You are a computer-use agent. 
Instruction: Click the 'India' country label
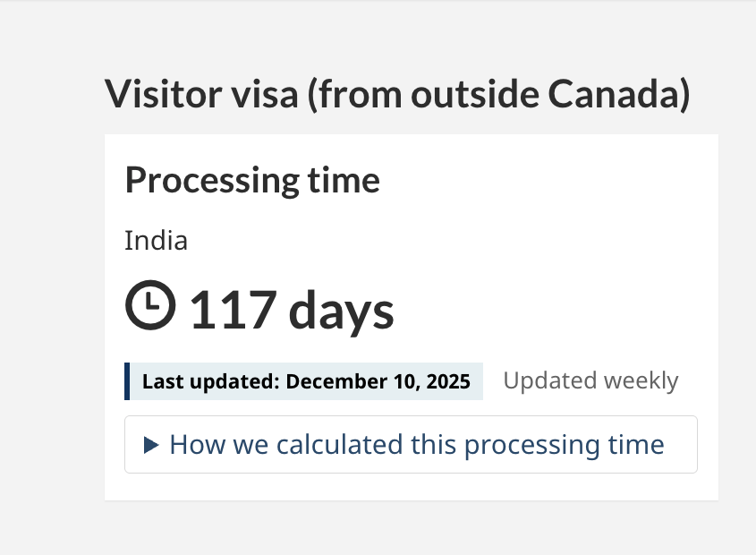click(x=157, y=240)
